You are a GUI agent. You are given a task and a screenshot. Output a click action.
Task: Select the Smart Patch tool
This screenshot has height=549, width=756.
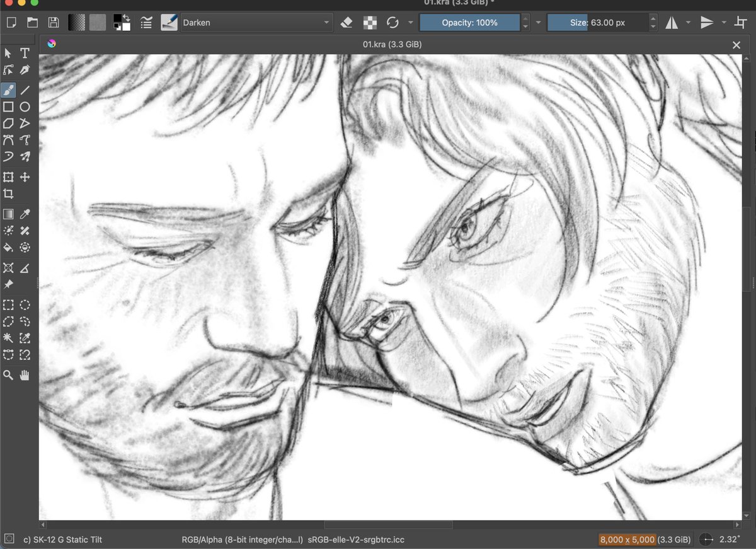coord(25,231)
